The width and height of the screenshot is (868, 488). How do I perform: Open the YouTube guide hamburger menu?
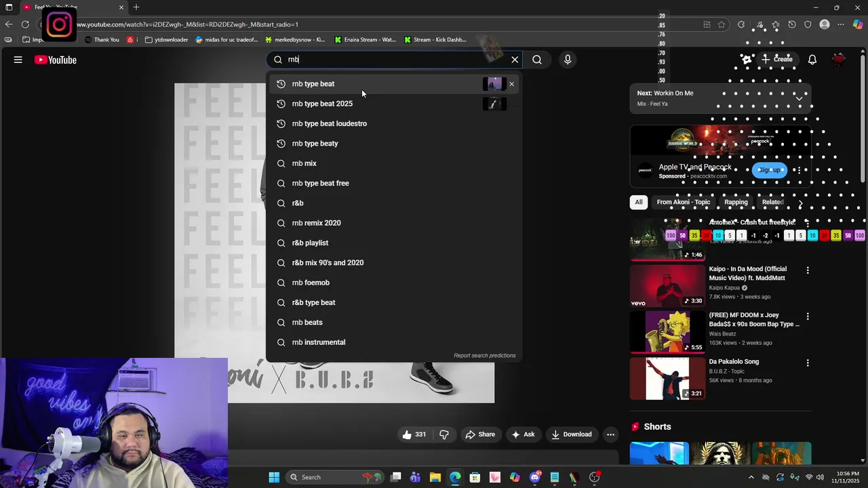[x=18, y=60]
